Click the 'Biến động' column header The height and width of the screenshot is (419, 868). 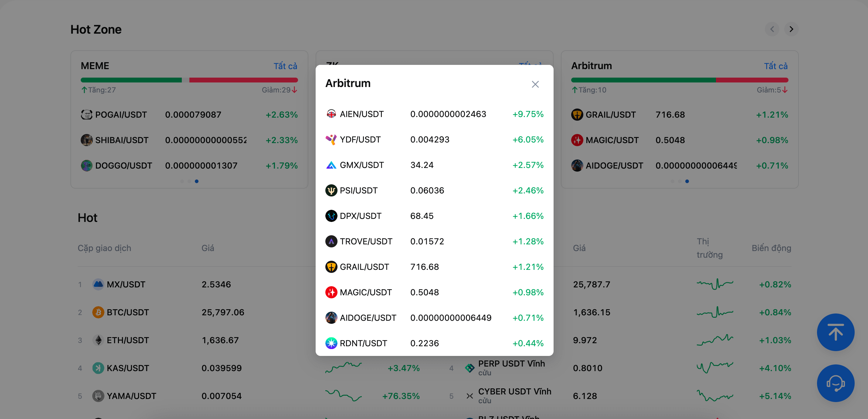tap(771, 248)
